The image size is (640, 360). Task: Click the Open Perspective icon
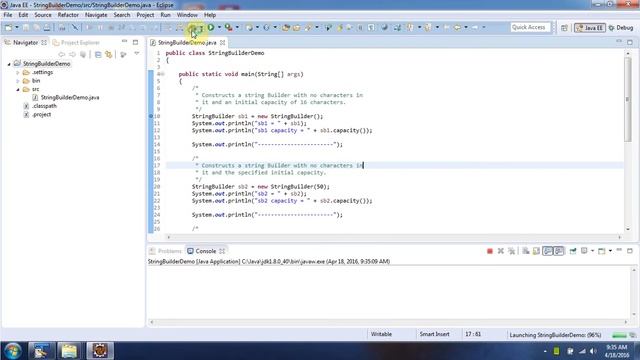[x=564, y=28]
